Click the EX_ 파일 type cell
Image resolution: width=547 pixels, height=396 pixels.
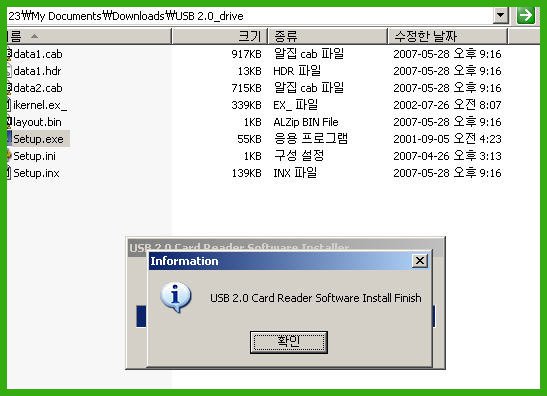click(295, 105)
